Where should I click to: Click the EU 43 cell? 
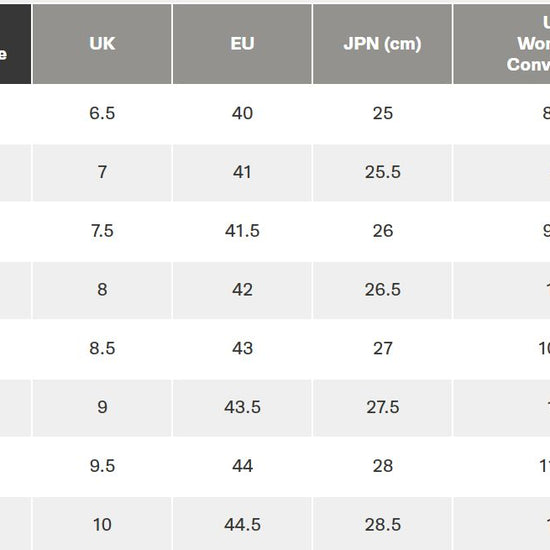(x=242, y=349)
